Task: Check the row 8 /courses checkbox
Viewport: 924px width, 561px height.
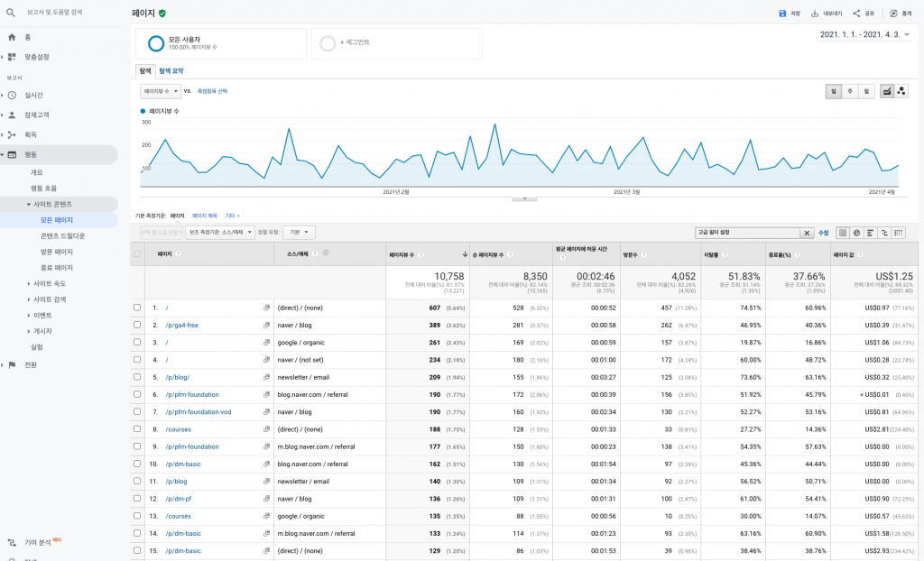Action: 137,429
